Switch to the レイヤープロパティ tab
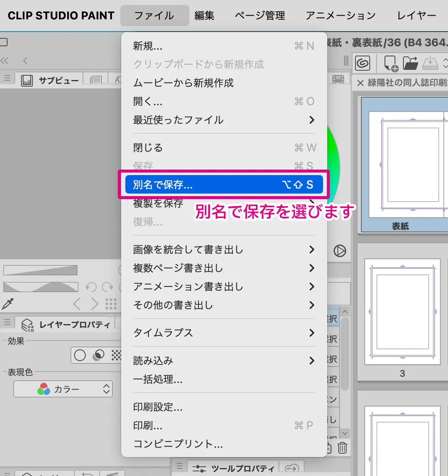Image resolution: width=448 pixels, height=476 pixels. [x=65, y=325]
